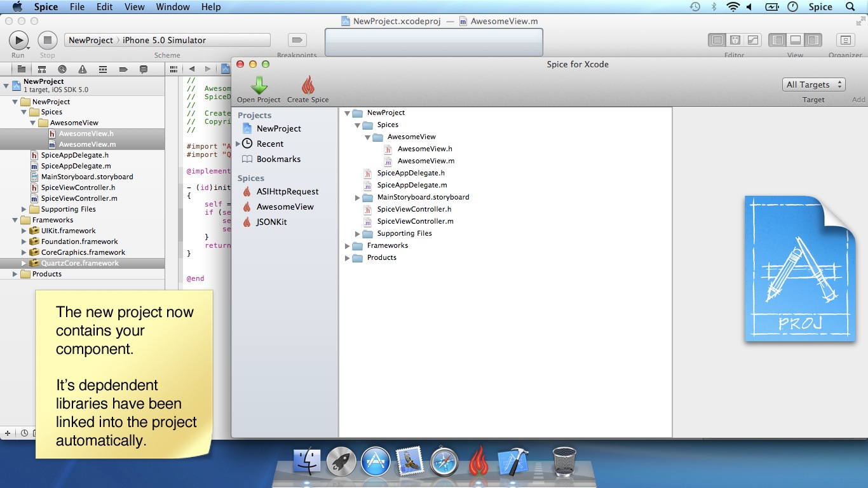Run the project with the Run button

tap(18, 40)
